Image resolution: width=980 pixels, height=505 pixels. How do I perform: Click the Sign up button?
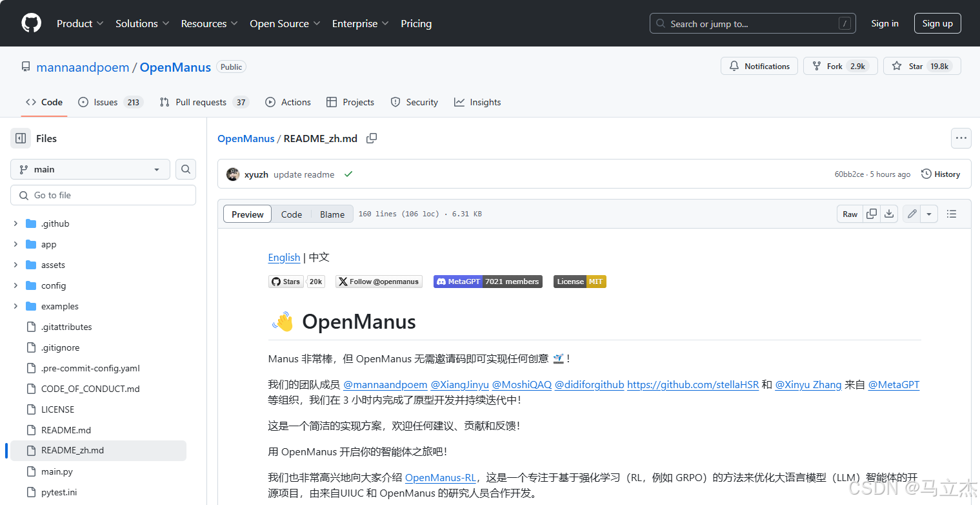pyautogui.click(x=937, y=23)
